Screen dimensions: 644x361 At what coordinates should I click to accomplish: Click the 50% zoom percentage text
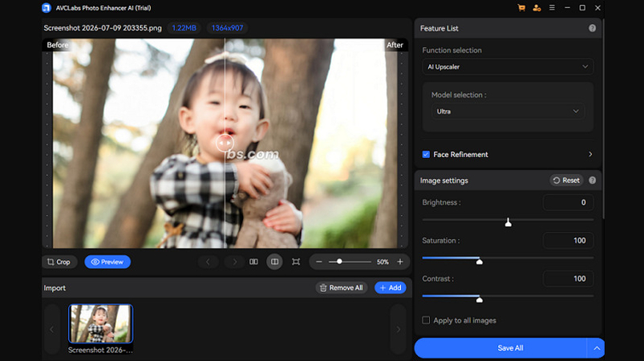383,262
